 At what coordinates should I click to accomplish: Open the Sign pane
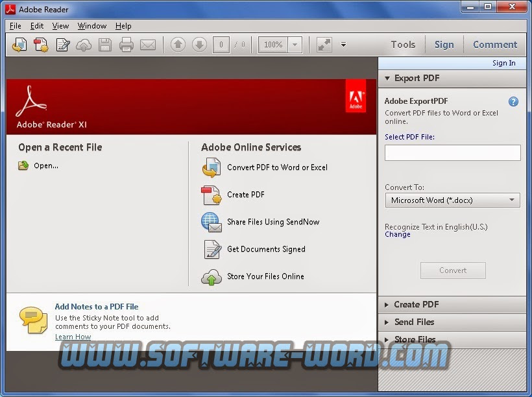click(x=444, y=45)
